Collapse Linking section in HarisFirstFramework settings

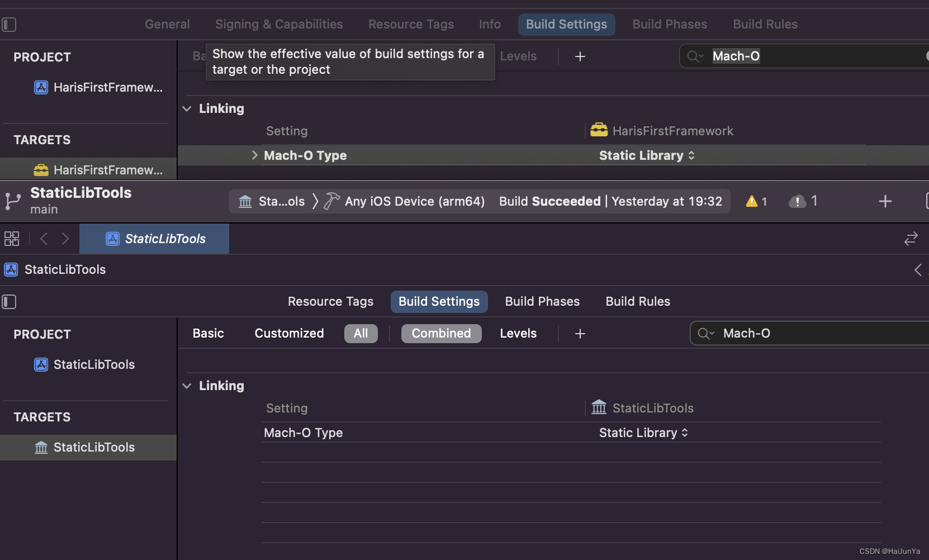(187, 108)
